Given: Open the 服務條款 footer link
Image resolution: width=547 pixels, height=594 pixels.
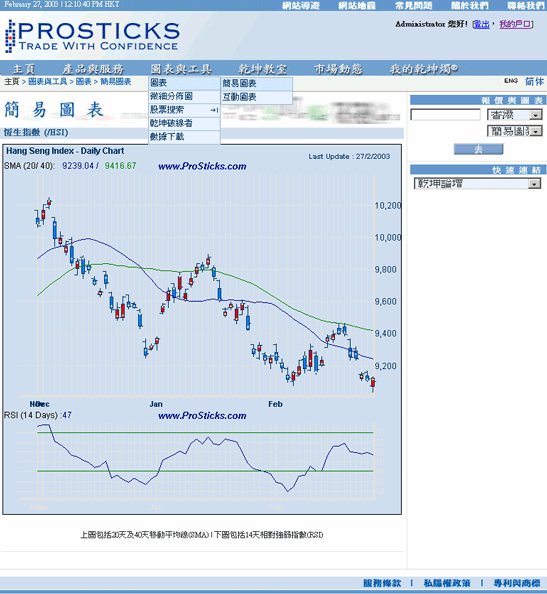Looking at the screenshot, I should [382, 583].
